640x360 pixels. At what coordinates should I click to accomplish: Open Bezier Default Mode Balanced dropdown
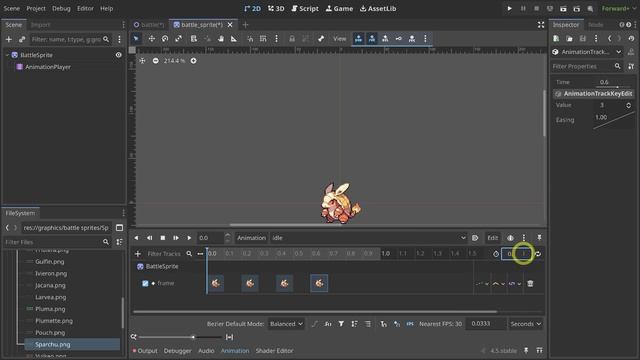tap(286, 324)
